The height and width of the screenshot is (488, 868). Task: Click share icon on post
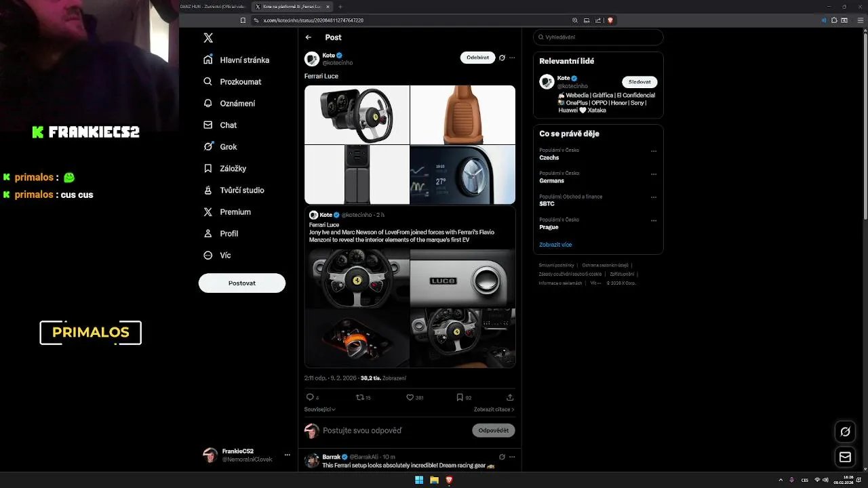[x=510, y=397]
